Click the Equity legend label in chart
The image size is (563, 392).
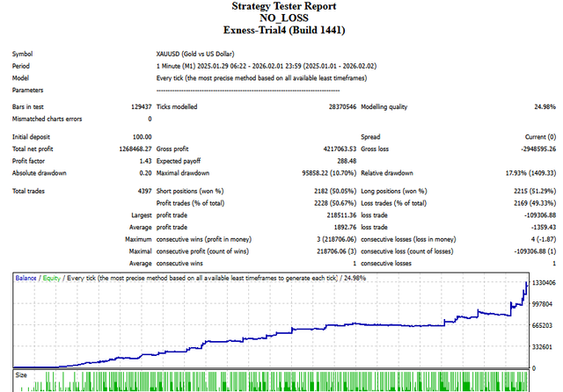coord(54,278)
